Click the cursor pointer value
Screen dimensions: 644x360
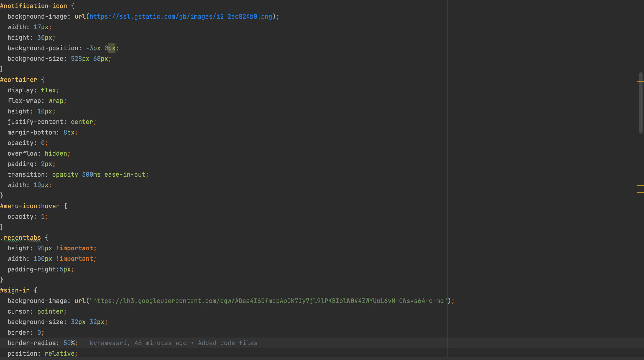coord(50,311)
